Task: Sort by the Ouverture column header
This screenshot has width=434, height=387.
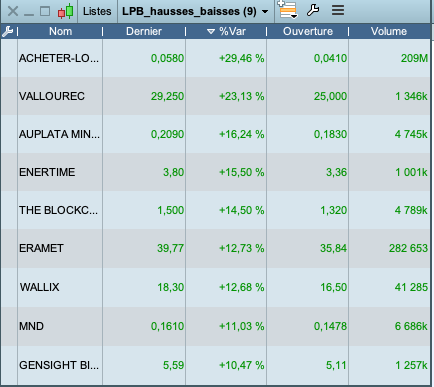Action: [308, 31]
